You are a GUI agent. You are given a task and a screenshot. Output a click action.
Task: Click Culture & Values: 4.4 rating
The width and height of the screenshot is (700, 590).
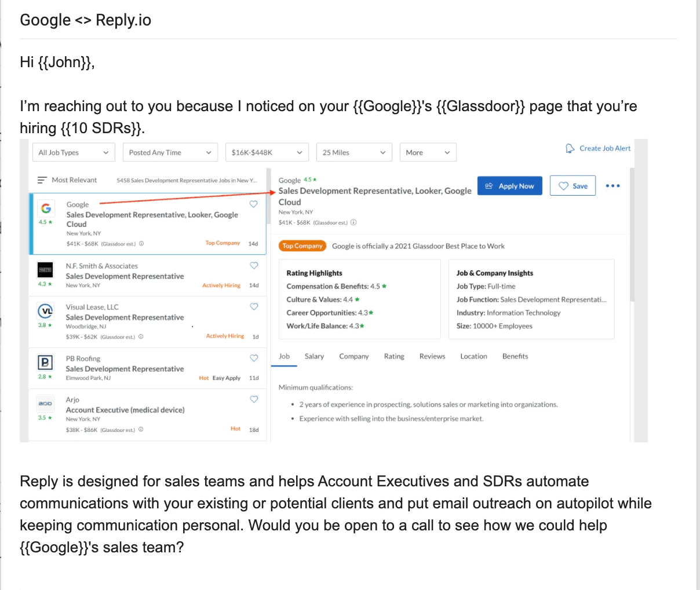323,299
